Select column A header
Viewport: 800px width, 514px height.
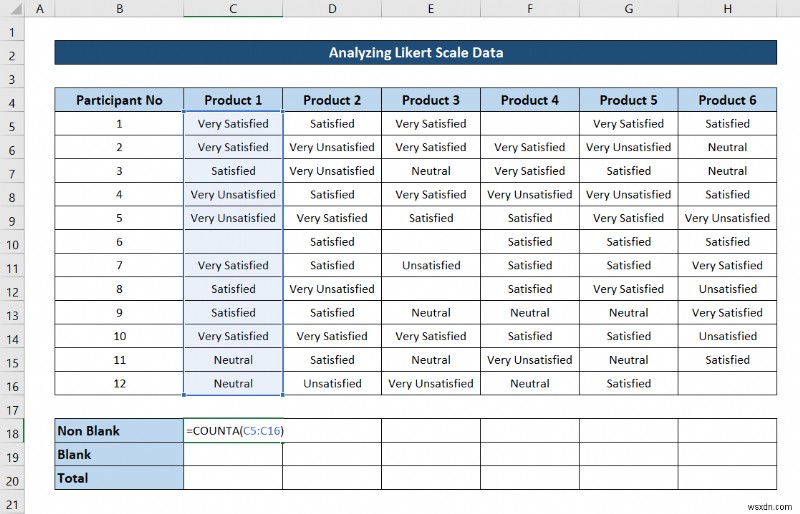pyautogui.click(x=40, y=8)
